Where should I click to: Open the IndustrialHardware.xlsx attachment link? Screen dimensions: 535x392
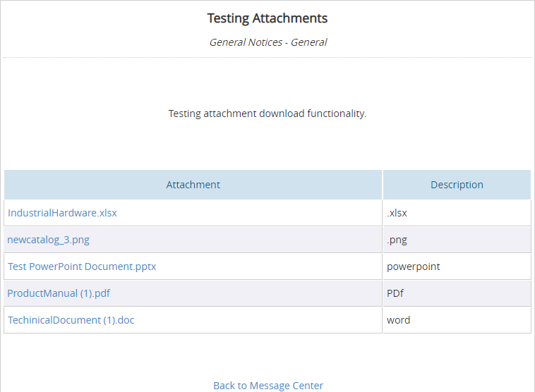62,213
